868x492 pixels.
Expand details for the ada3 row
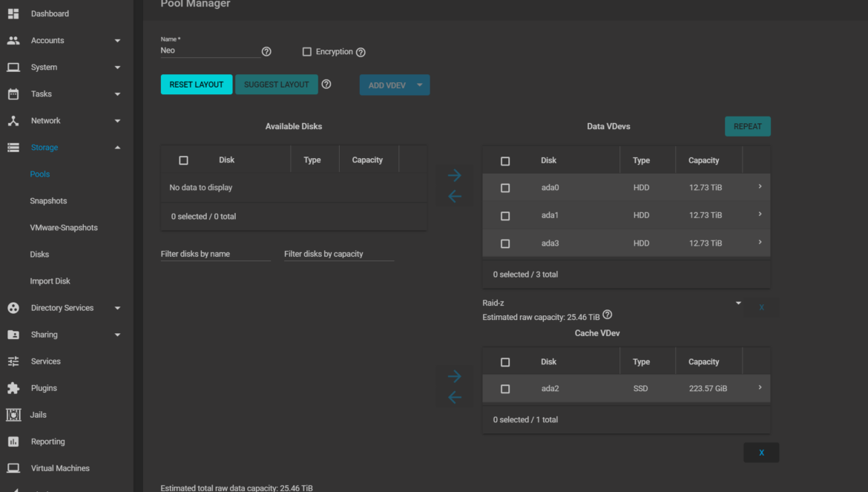pyautogui.click(x=760, y=243)
